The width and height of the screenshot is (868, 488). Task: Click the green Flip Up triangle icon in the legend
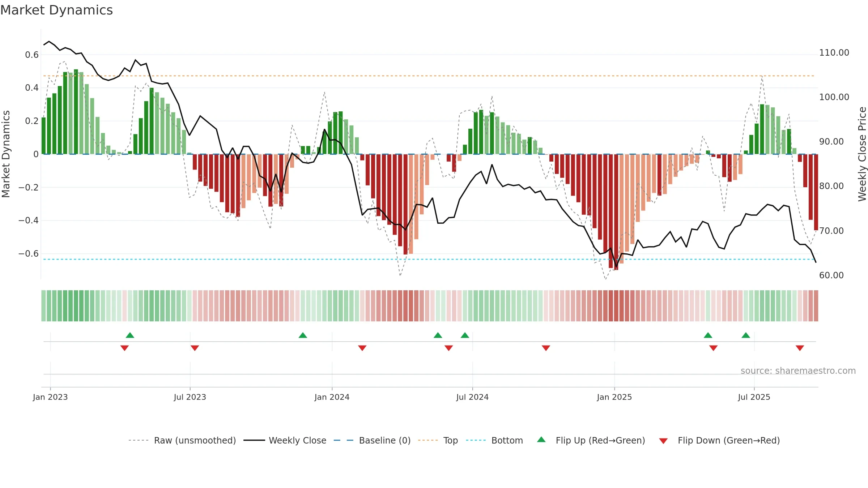coord(541,440)
